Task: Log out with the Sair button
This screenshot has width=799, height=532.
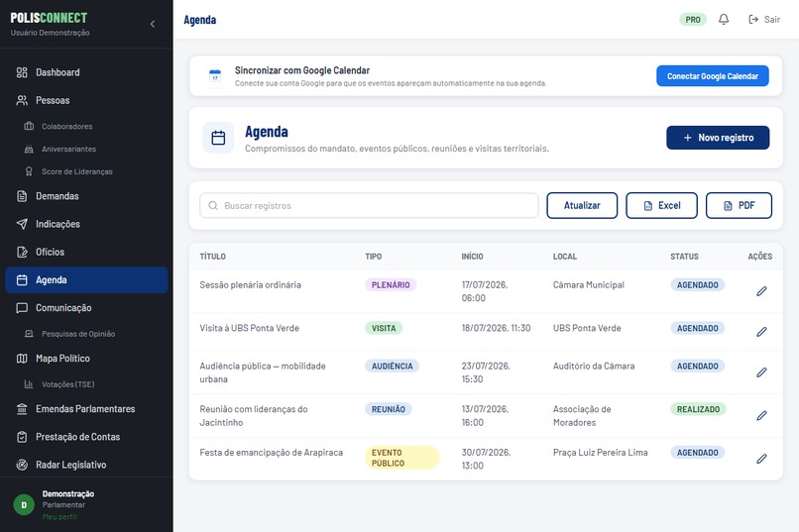Action: point(764,20)
